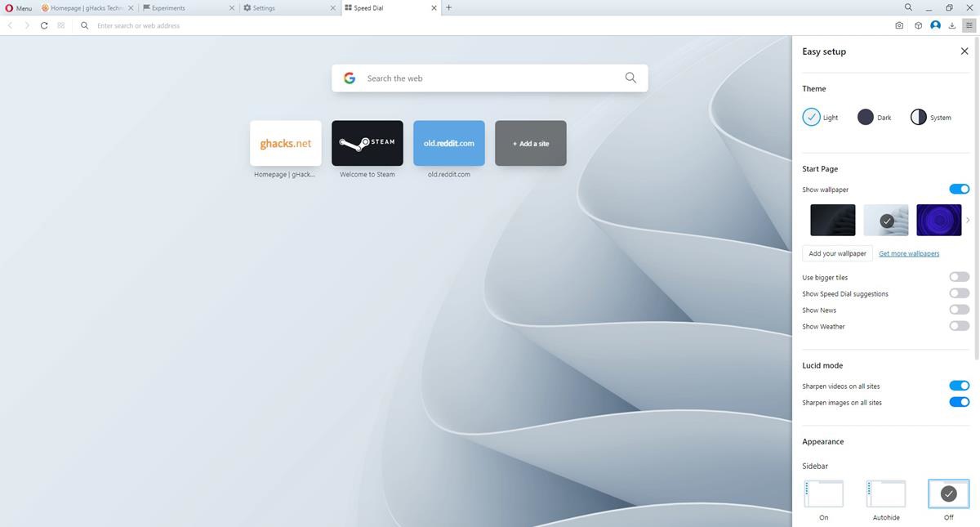Viewport: 980px width, 527px height.
Task: Click the Add a site tile
Action: (531, 143)
